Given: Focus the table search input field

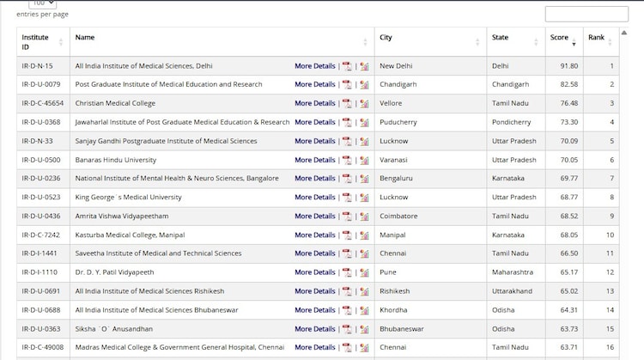Looking at the screenshot, I should coord(586,14).
